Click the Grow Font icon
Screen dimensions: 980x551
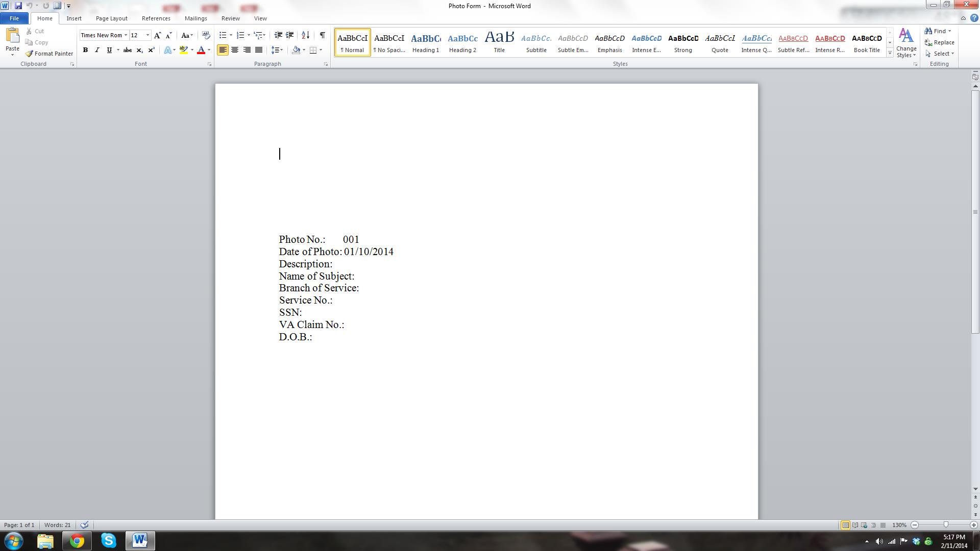[157, 35]
